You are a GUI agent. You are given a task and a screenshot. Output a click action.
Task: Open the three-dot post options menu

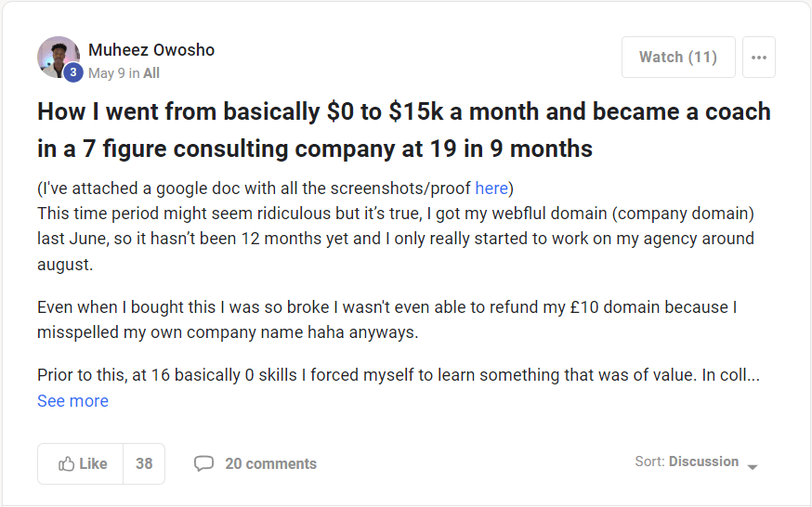pos(759,58)
